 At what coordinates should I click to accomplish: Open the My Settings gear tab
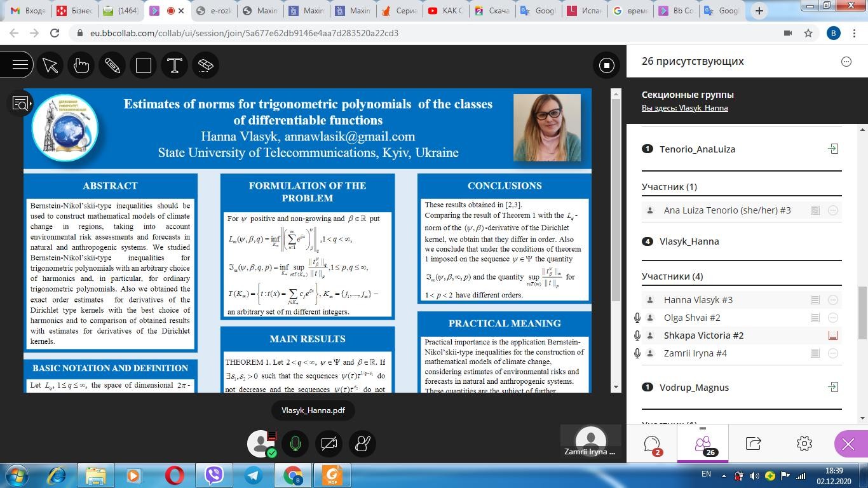coord(804,444)
